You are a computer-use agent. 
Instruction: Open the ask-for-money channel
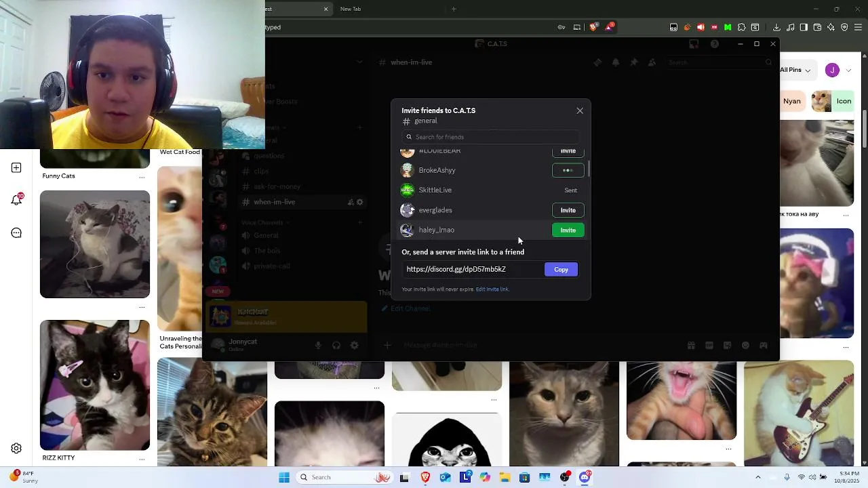(277, 186)
